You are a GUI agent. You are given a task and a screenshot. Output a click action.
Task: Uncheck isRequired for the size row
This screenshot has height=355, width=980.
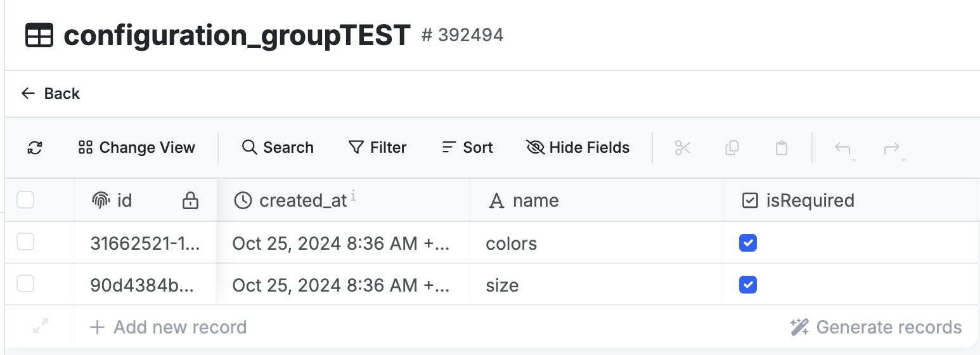point(748,285)
